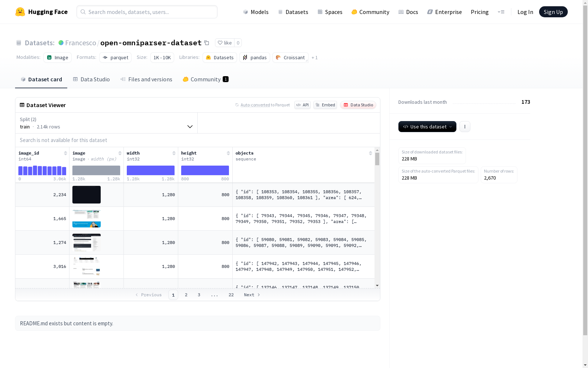Sort the height column
The width and height of the screenshot is (588, 368).
pos(228,153)
